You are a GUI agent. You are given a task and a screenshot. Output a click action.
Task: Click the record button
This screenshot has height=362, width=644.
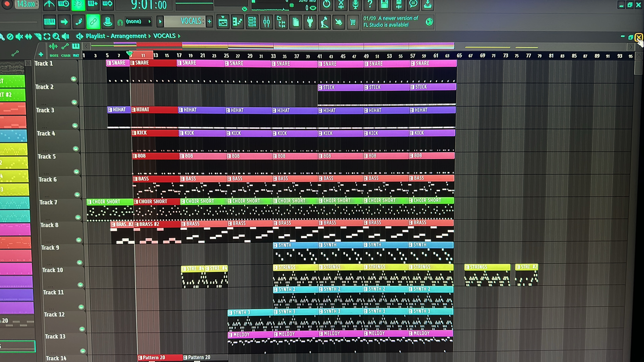[7, 4]
